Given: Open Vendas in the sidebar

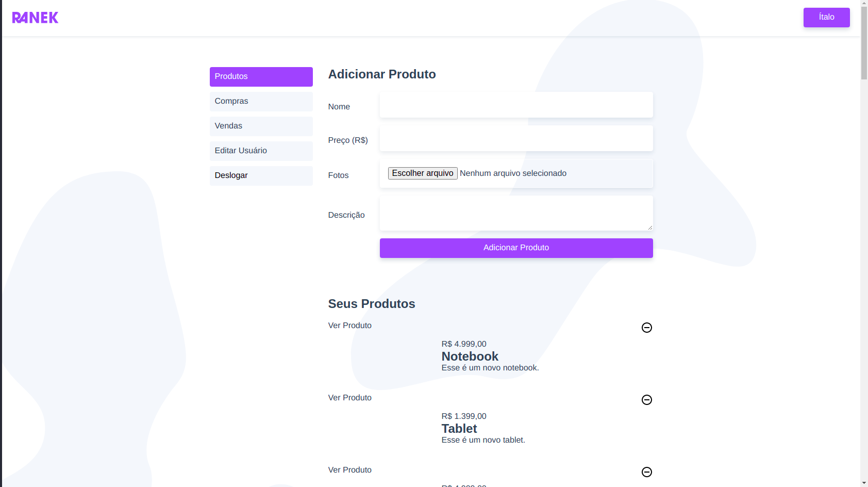Looking at the screenshot, I should 261,126.
